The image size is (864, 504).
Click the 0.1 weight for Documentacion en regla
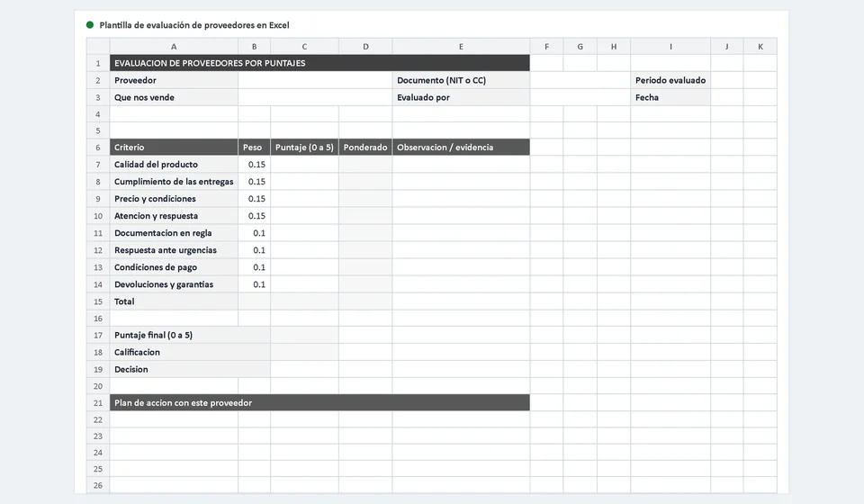pos(254,232)
